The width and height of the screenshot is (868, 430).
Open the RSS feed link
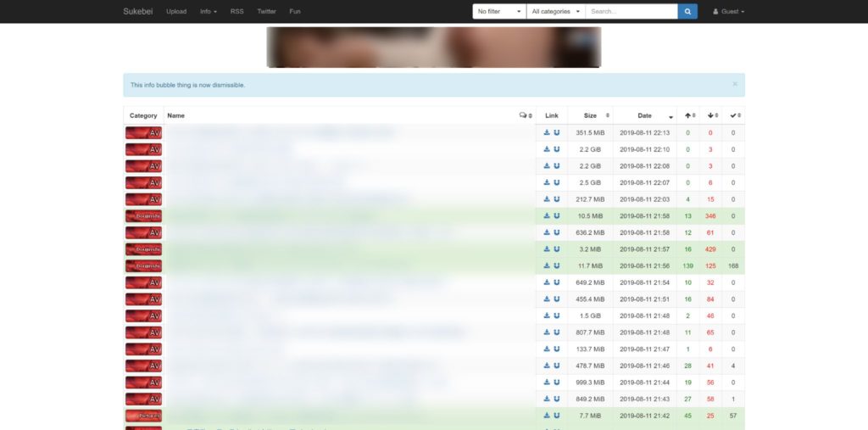[236, 12]
